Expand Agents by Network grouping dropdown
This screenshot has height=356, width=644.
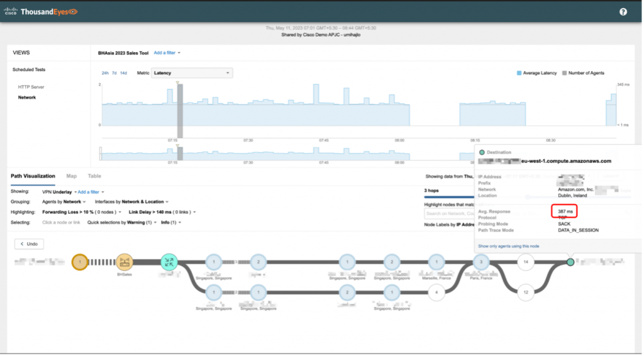tap(64, 202)
